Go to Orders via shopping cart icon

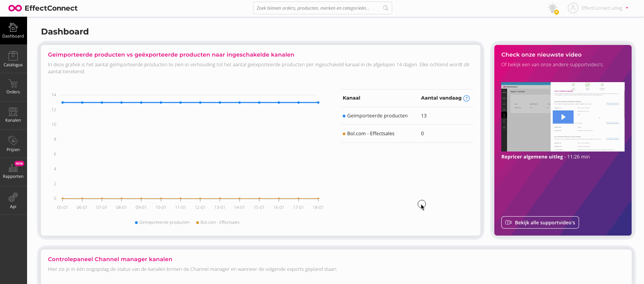pyautogui.click(x=13, y=84)
